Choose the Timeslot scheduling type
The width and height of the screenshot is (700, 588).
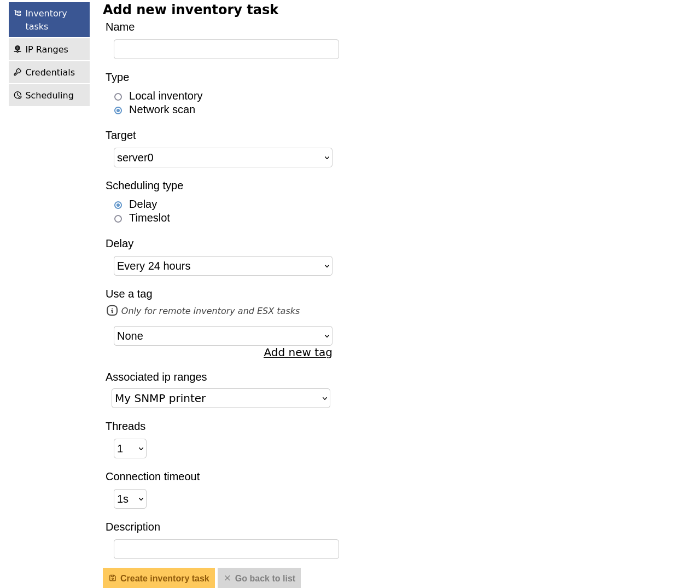coord(118,219)
